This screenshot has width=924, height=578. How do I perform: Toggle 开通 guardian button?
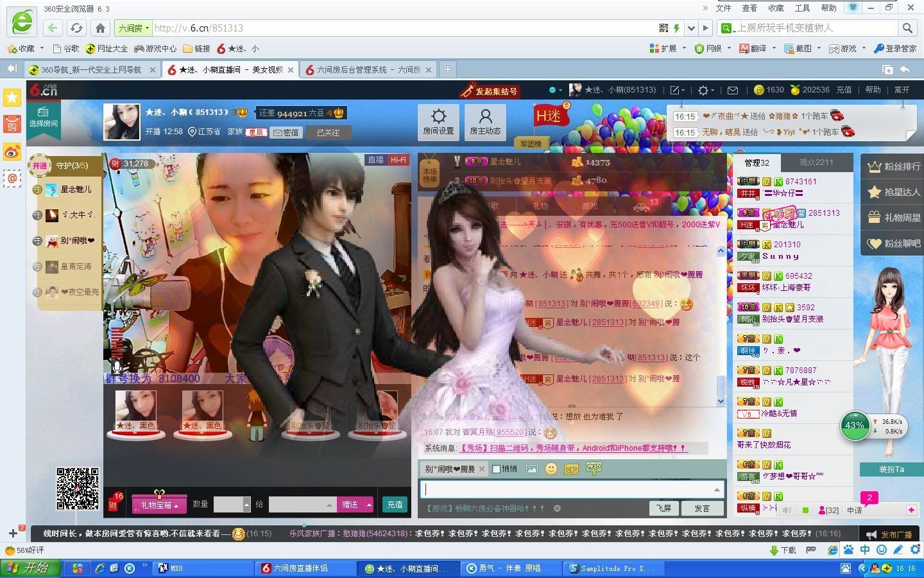[40, 166]
